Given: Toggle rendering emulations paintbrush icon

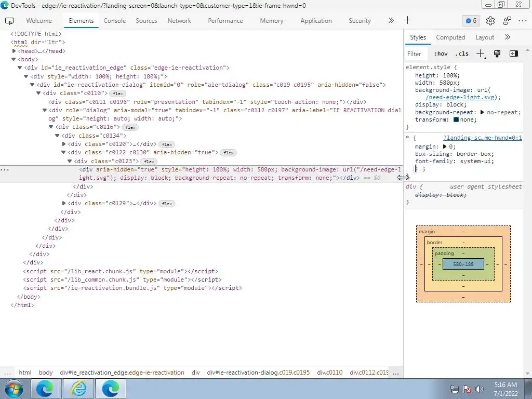Looking at the screenshot, I should pyautogui.click(x=497, y=54).
